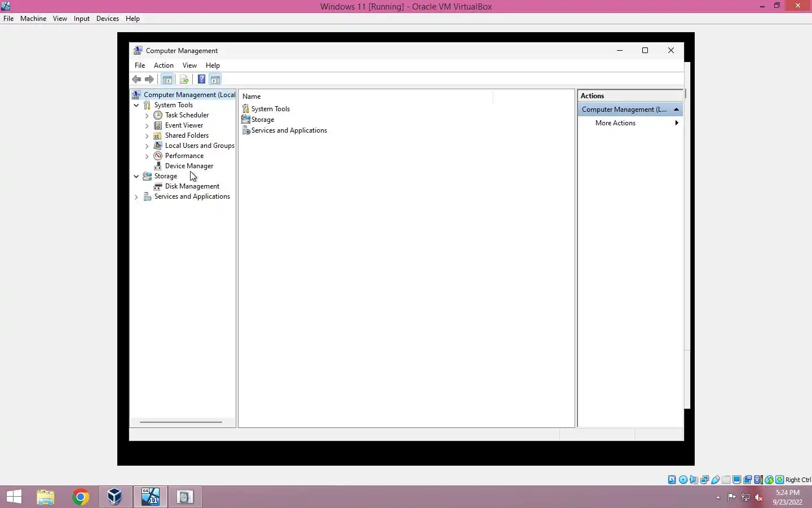Toggle the Show/Hide Action Pane icon
The height and width of the screenshot is (508, 812).
tap(215, 80)
